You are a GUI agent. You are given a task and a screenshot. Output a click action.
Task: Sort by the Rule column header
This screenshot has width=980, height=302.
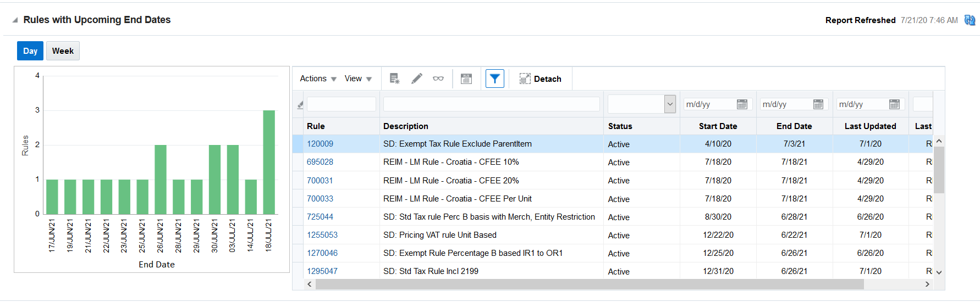tap(316, 126)
